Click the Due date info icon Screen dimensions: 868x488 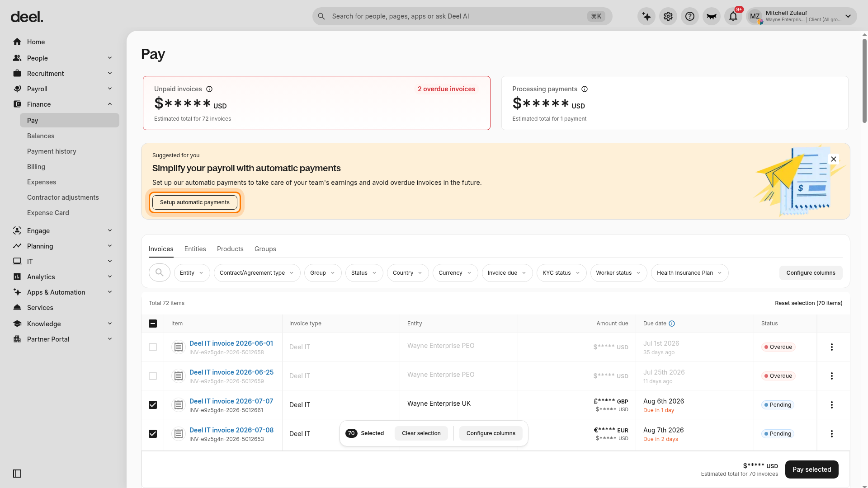click(672, 324)
